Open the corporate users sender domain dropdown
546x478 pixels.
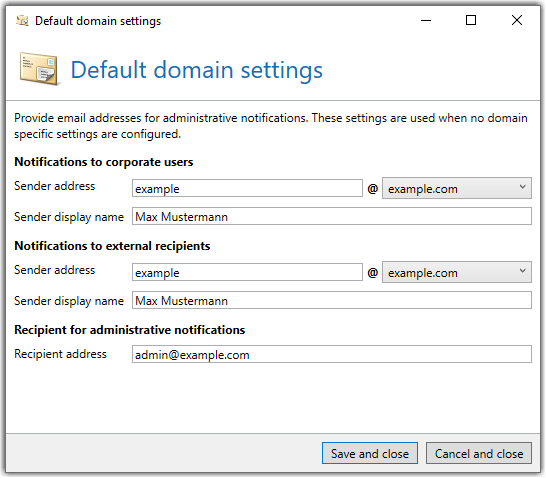point(457,188)
